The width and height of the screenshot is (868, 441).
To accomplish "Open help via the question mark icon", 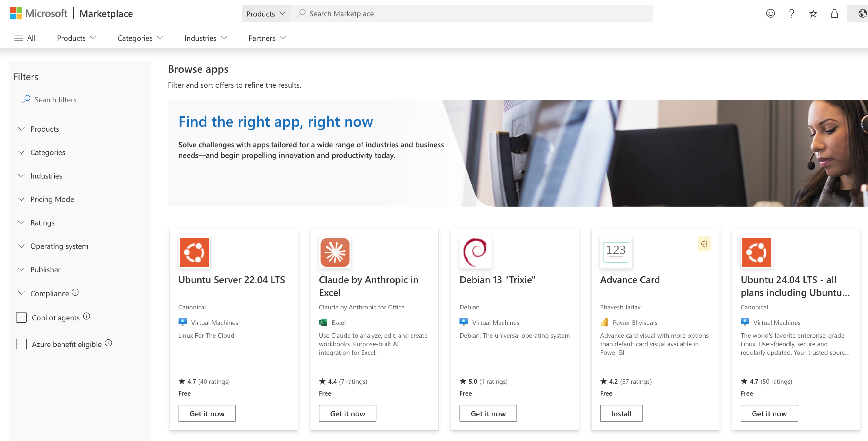I will click(x=792, y=13).
